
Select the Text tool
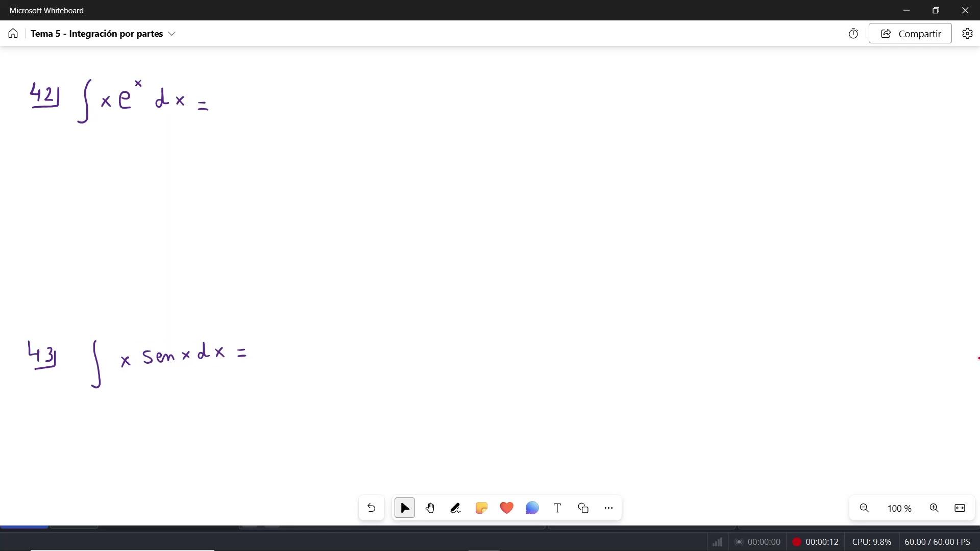[557, 508]
